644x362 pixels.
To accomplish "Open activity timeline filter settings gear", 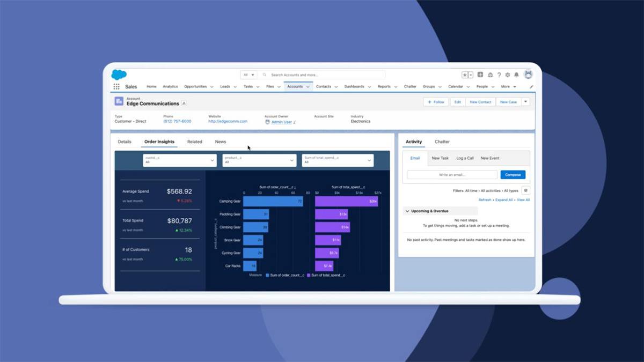I will tap(525, 190).
